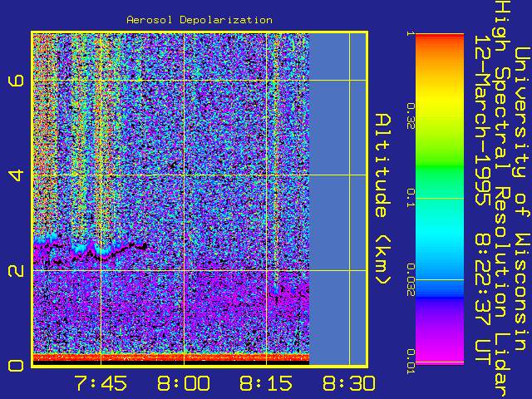Click the 8:00 time axis label

pyautogui.click(x=184, y=383)
